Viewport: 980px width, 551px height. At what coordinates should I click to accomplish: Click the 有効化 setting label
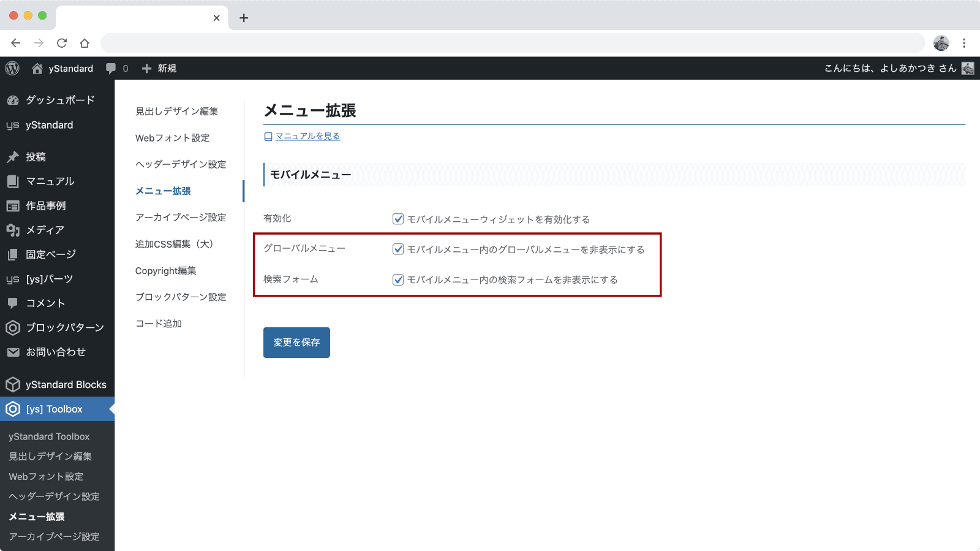point(277,218)
